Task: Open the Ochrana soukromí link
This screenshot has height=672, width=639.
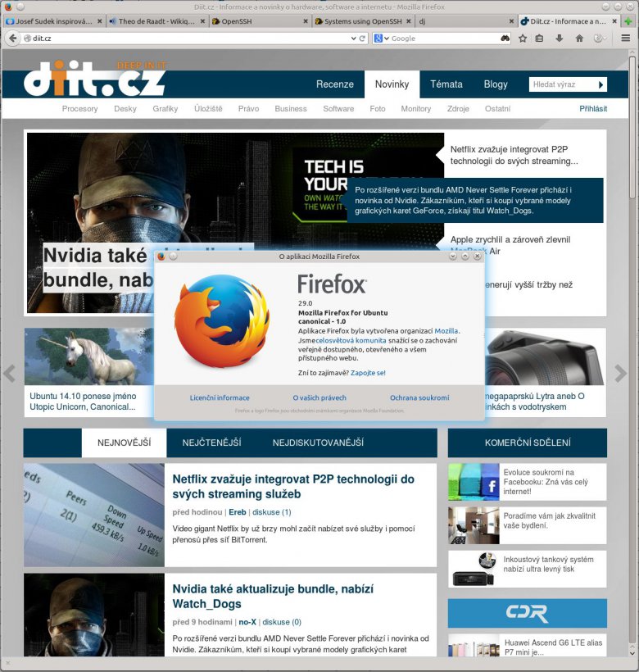Action: point(419,397)
